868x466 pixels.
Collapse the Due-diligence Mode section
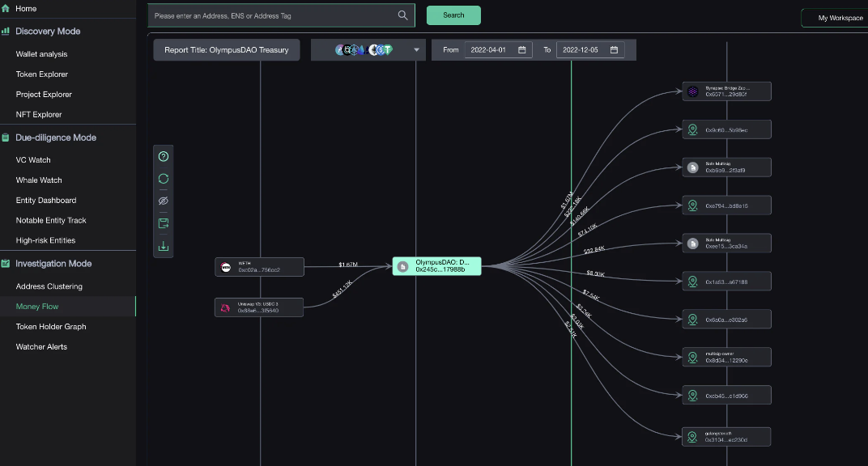pyautogui.click(x=55, y=138)
